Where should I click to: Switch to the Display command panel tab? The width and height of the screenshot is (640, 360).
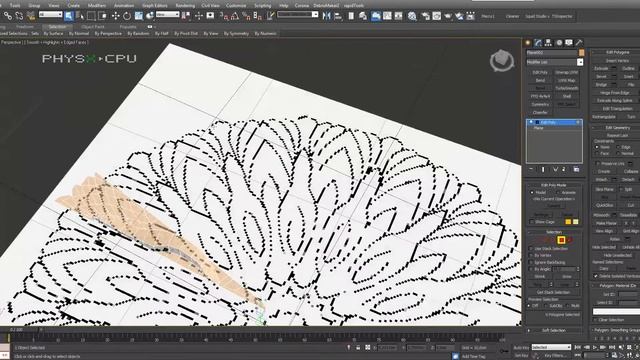[x=569, y=42]
